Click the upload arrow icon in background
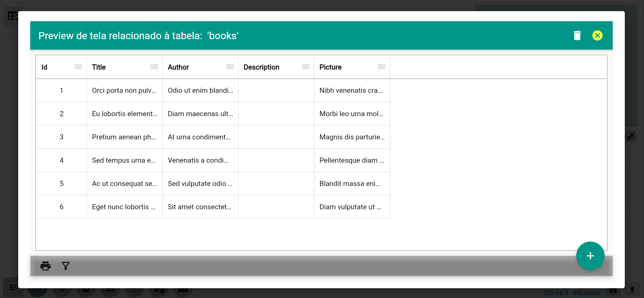Viewport: 644px width, 298px height. pyautogui.click(x=632, y=290)
